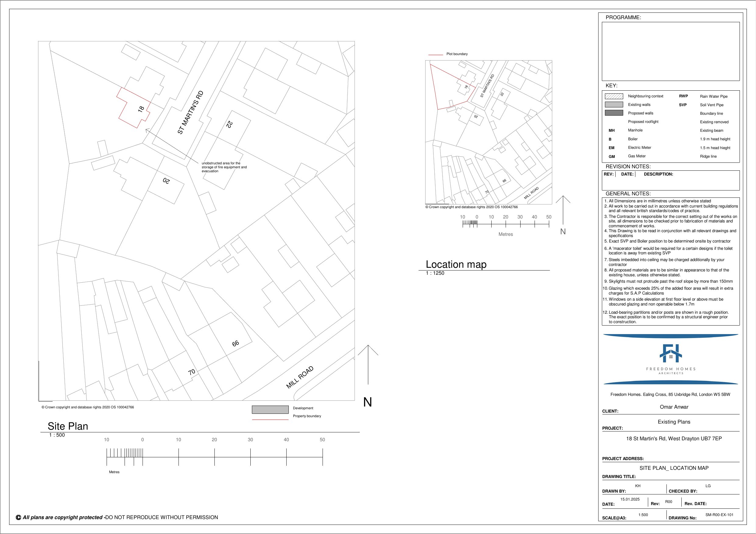Click the Freedom Homes house logo
756x534 pixels.
coord(670,353)
